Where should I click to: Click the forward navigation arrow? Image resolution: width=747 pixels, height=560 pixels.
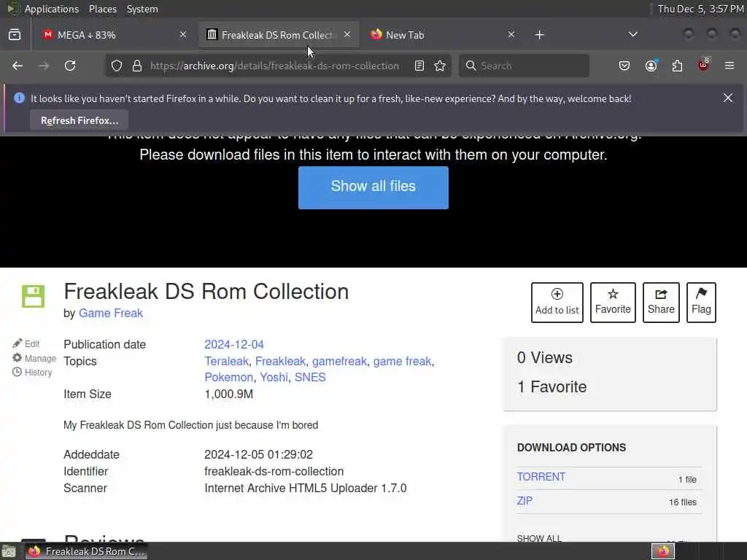point(44,66)
